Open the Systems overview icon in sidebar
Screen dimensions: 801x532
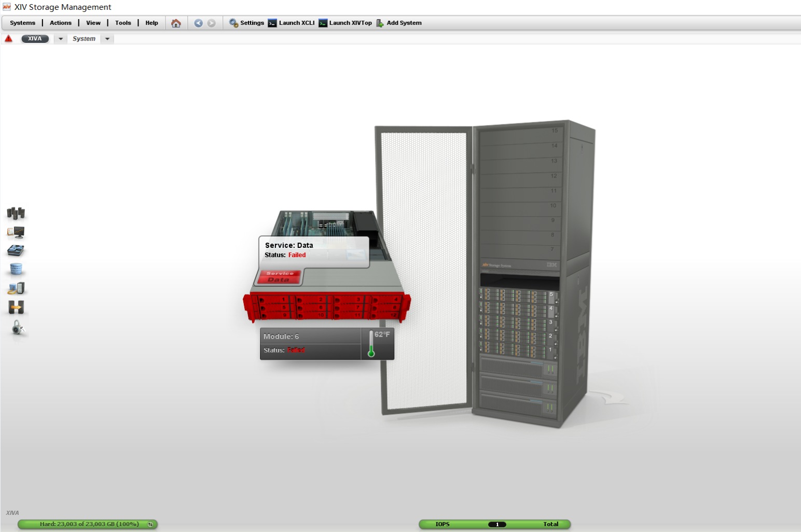(x=16, y=213)
